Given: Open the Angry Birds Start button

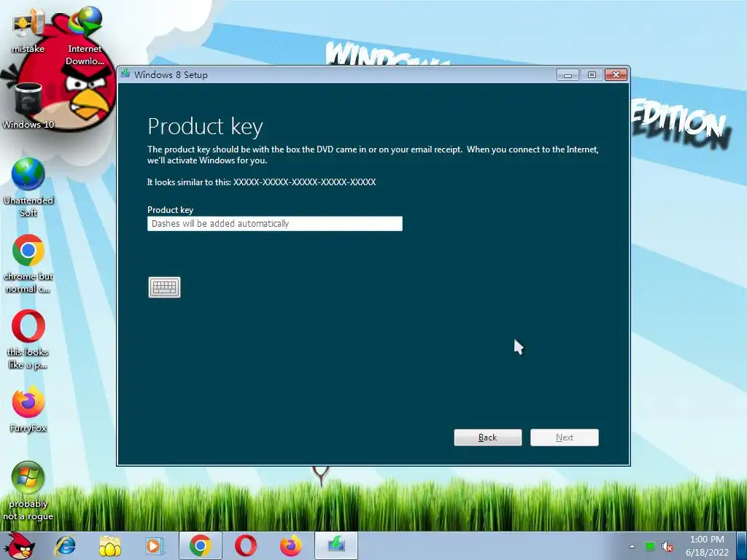Looking at the screenshot, I should (20, 545).
